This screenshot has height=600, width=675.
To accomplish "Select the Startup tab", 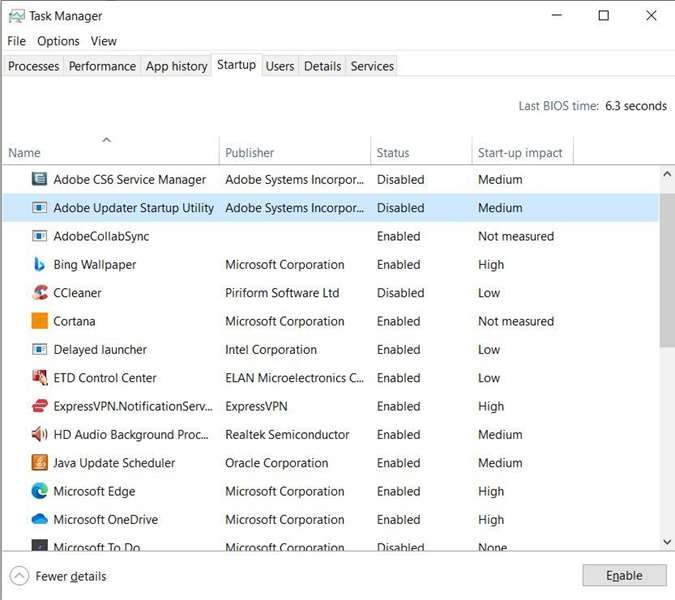I will [x=236, y=65].
